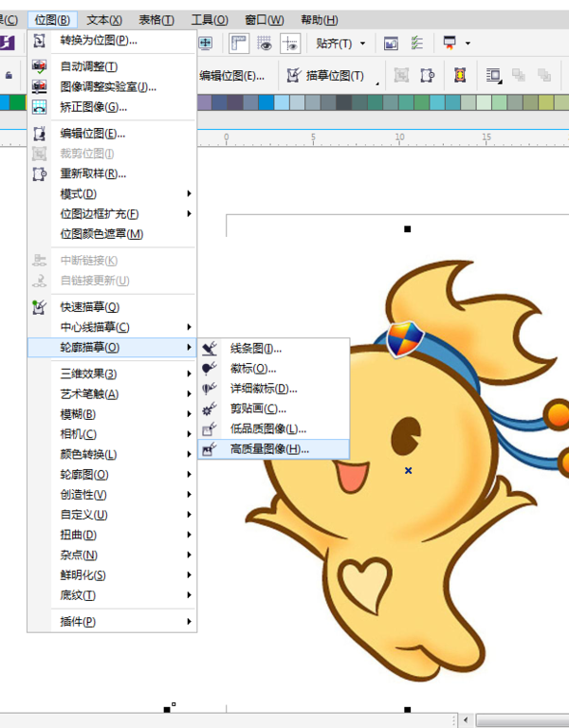Open the 创造性(V) submenu
This screenshot has height=728, width=569.
point(112,495)
